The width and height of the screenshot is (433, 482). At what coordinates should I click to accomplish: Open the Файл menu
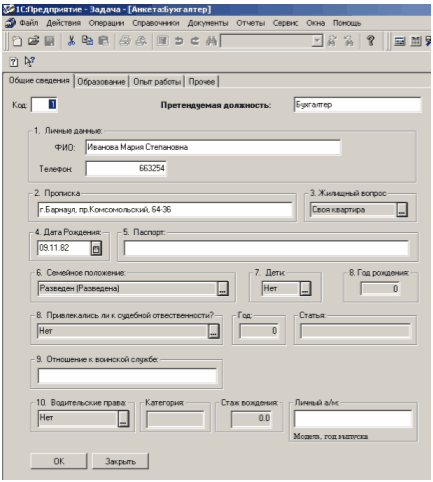click(x=29, y=23)
